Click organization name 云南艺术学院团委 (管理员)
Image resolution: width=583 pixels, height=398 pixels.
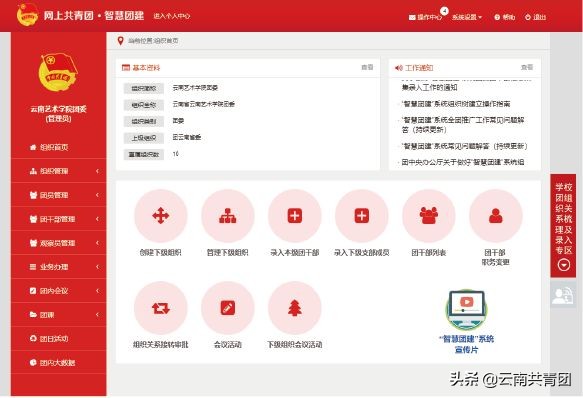(x=58, y=114)
